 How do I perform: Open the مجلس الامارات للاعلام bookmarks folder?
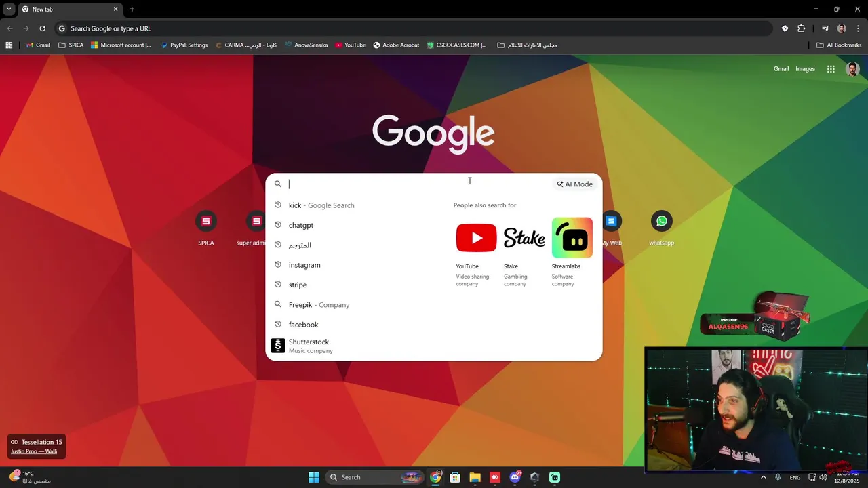(x=527, y=45)
